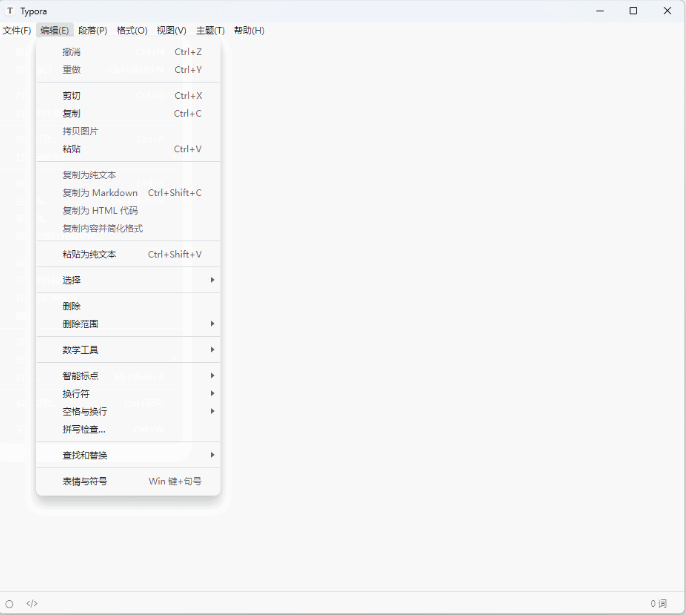Click 复制为 Markdown menu entry
This screenshot has height=615, width=686.
tap(128, 193)
